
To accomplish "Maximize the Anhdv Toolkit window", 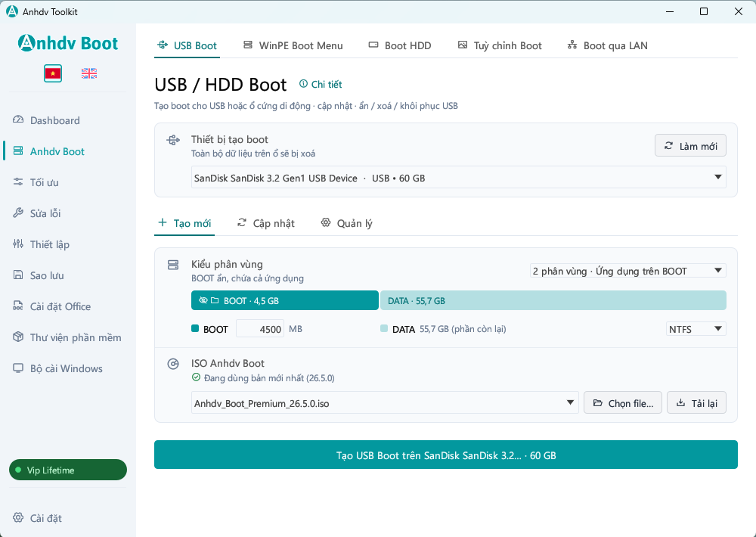I will (703, 11).
